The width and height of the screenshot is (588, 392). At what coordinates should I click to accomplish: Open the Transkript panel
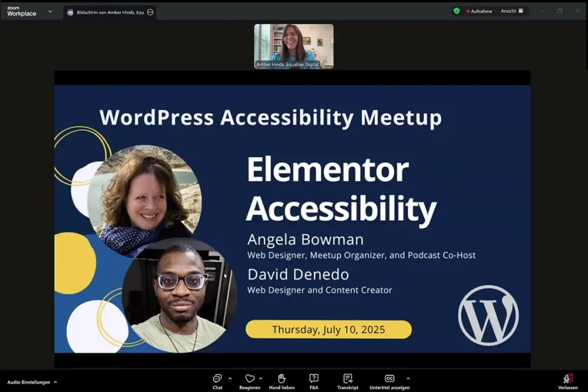pos(347,382)
